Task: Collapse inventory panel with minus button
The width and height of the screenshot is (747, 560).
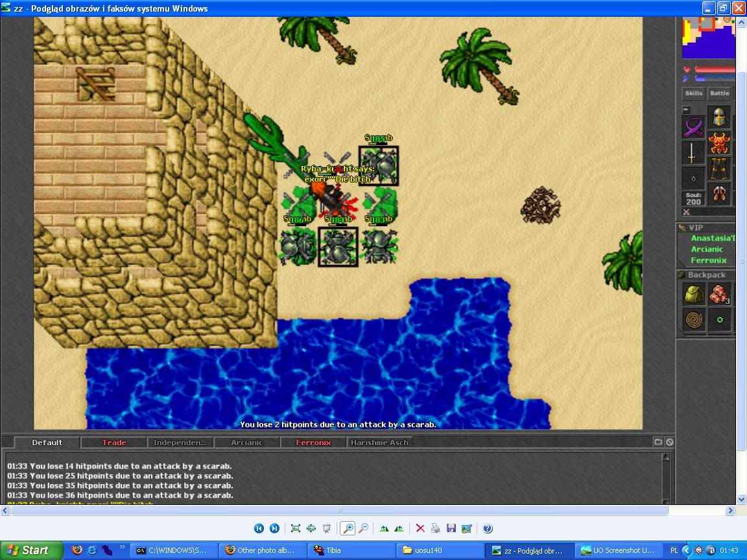Action: (x=686, y=110)
